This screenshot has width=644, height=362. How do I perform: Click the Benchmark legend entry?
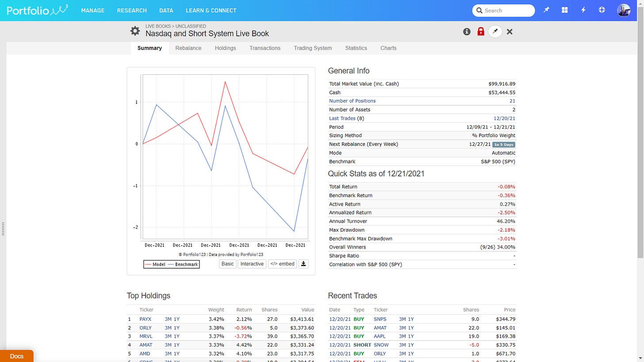183,264
